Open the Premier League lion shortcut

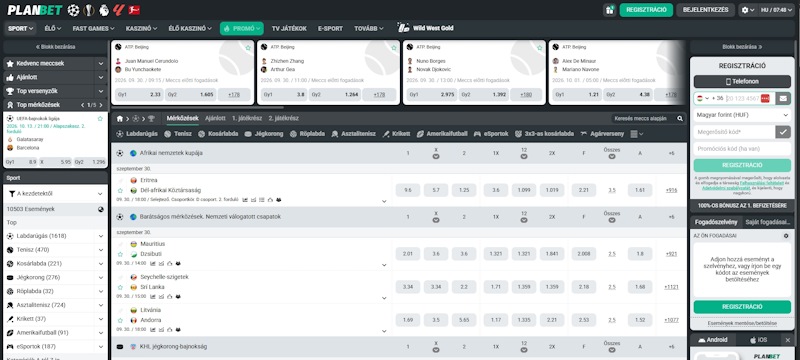coord(104,10)
